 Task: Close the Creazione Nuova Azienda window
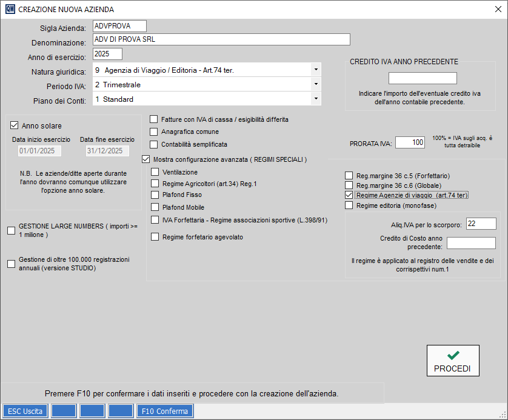498,10
